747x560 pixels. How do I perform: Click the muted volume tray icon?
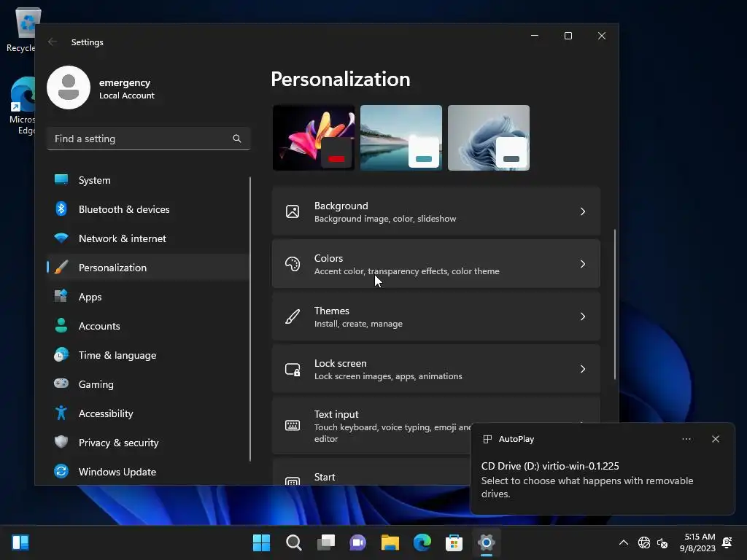point(662,542)
